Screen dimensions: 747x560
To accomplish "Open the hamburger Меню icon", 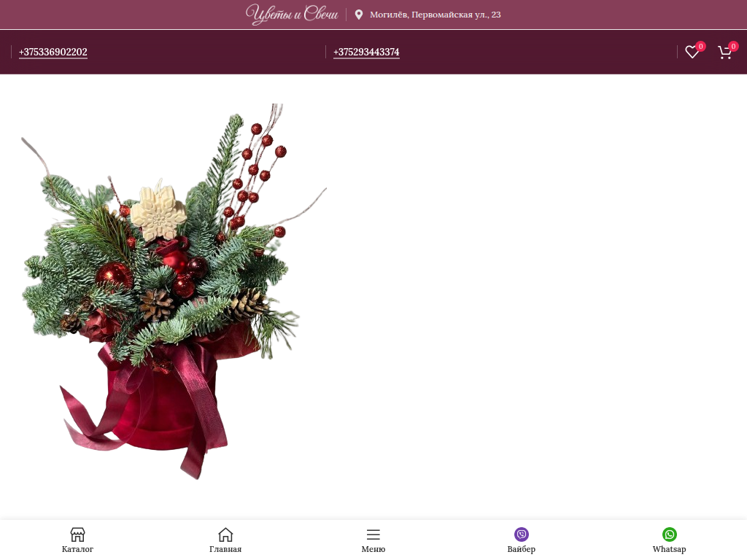I will point(373,534).
